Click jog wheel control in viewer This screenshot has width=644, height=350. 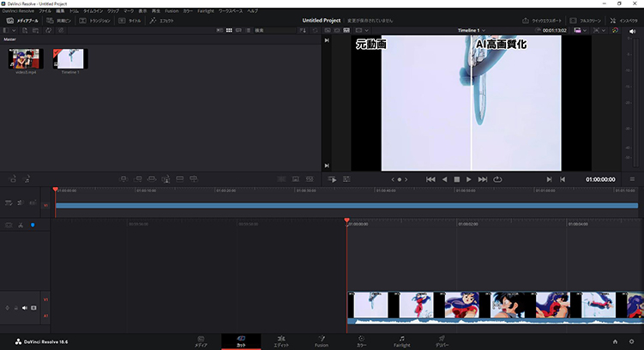[x=400, y=179]
